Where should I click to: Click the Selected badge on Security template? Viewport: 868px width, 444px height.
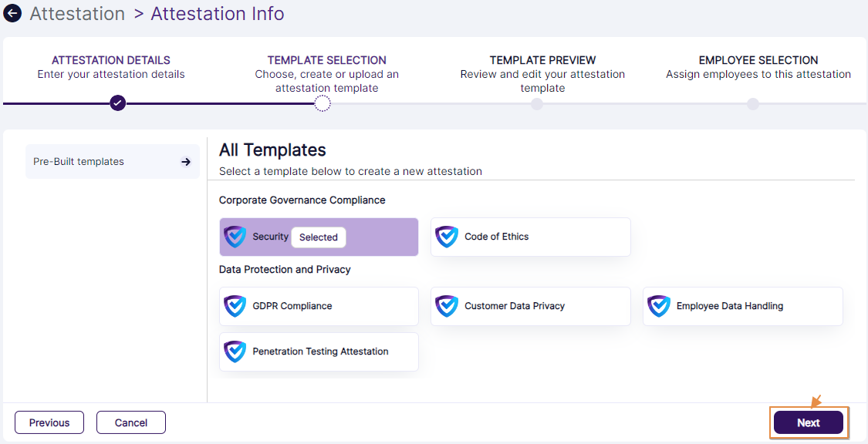click(x=319, y=237)
